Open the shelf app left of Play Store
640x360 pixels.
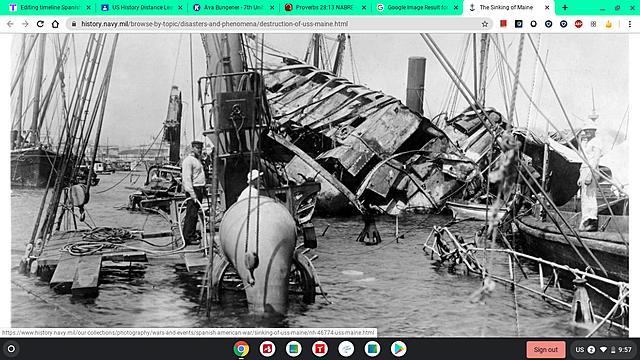[x=372, y=349]
